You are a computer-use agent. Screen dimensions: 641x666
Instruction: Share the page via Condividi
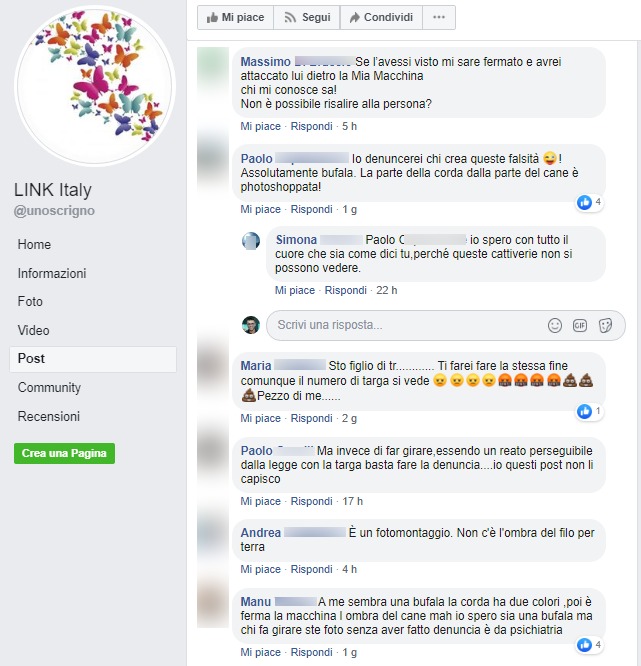pyautogui.click(x=381, y=17)
